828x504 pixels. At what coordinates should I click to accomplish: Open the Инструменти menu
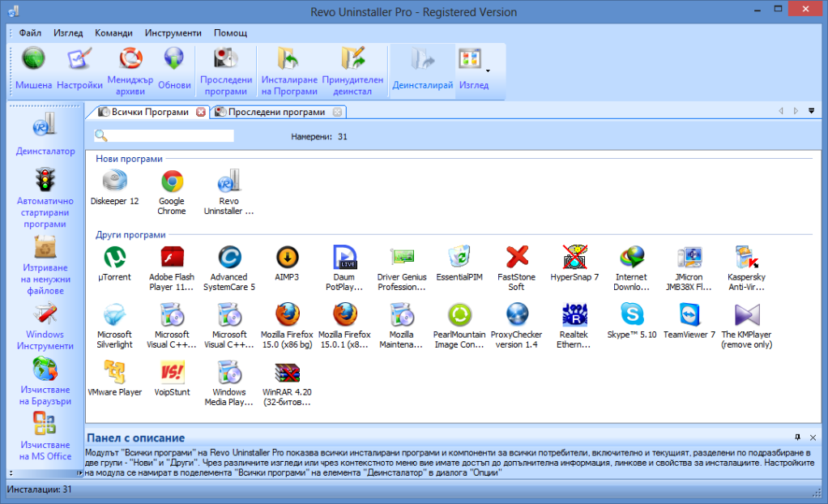(x=173, y=32)
